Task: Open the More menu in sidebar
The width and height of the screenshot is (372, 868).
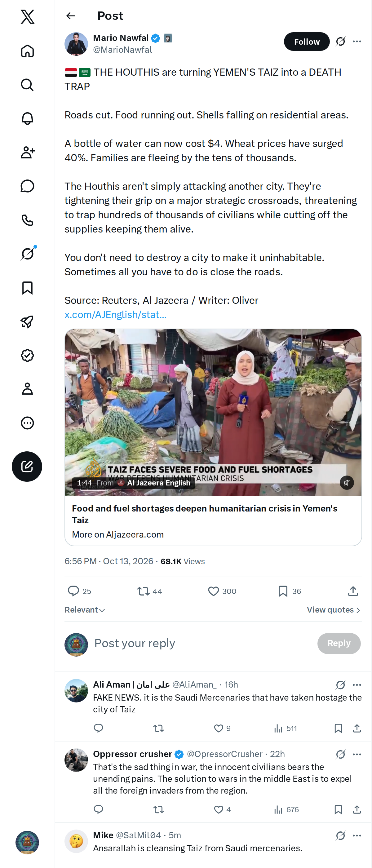Action: [27, 423]
